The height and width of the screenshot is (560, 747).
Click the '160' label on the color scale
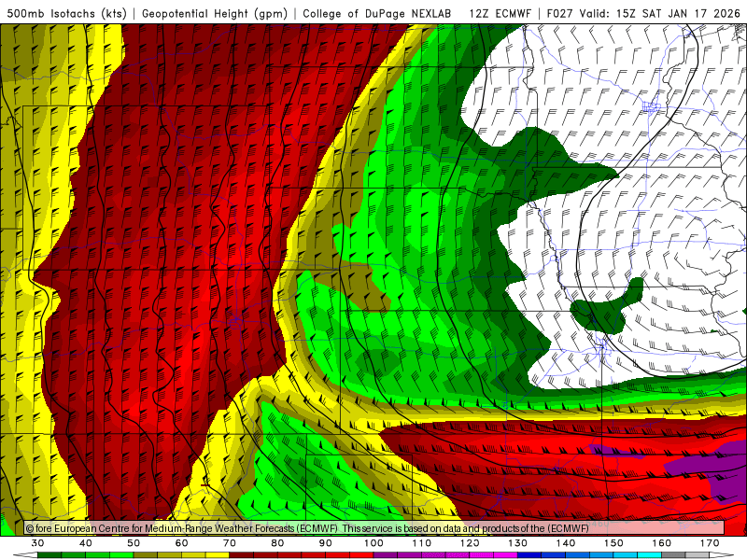coord(662,543)
